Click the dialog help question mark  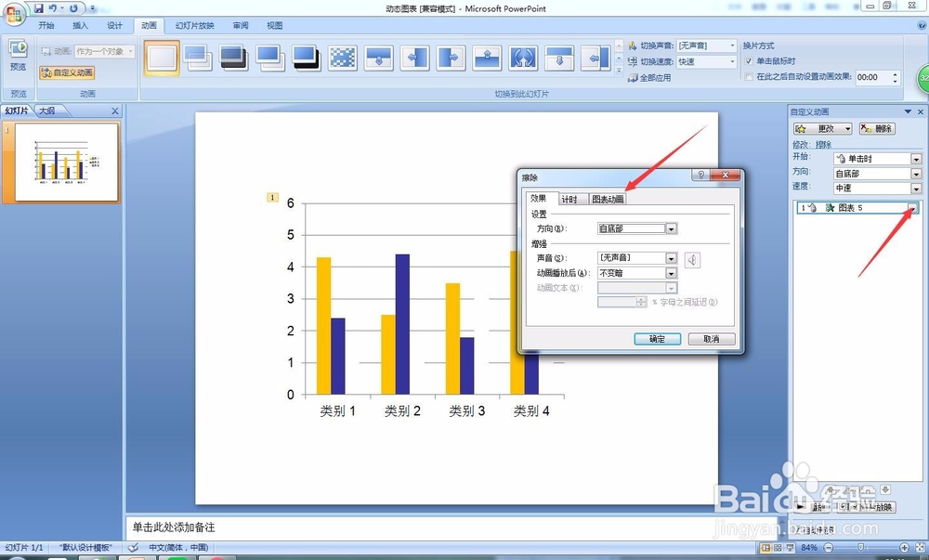(x=700, y=175)
